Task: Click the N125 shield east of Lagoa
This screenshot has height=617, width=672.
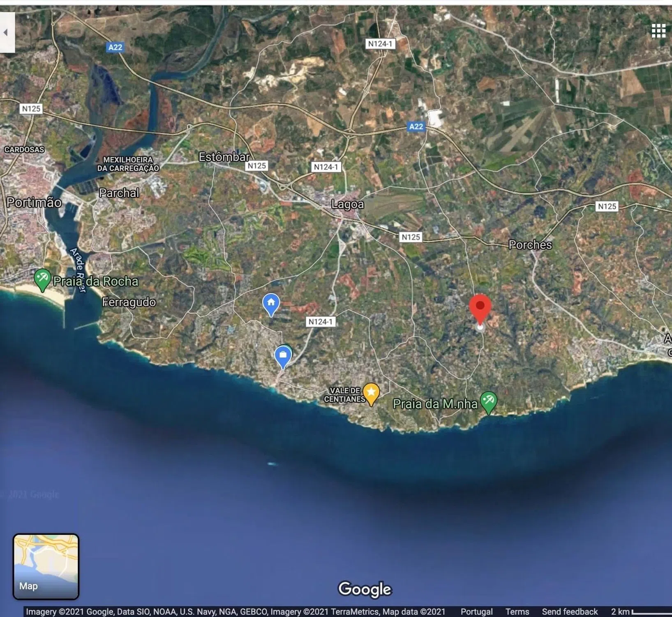Action: click(x=411, y=237)
